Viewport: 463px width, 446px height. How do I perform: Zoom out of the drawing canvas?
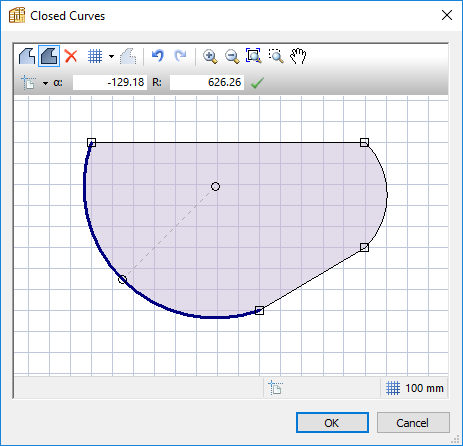click(232, 56)
